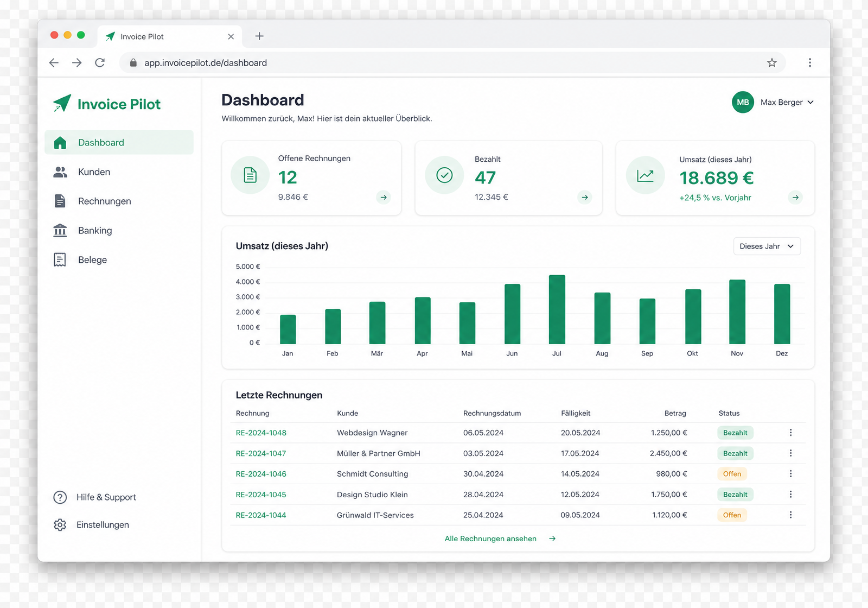Open invoice RE-2024-1045
The width and height of the screenshot is (868, 608).
(x=261, y=495)
